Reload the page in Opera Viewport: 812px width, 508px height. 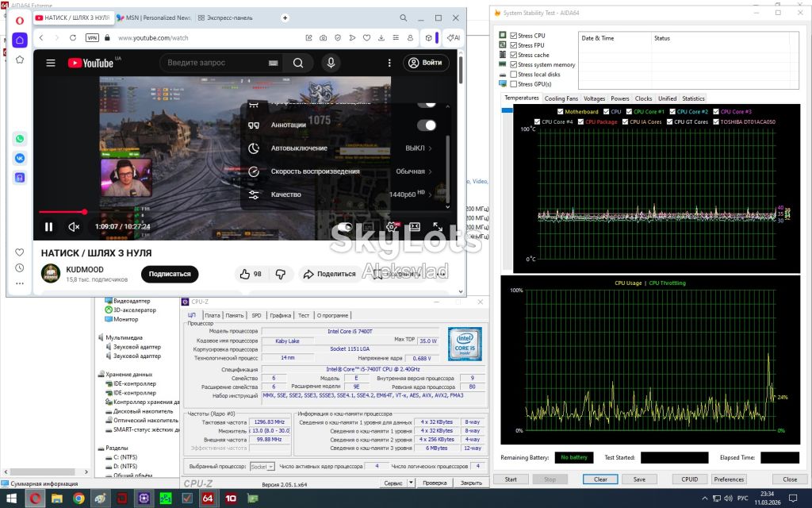coord(72,38)
